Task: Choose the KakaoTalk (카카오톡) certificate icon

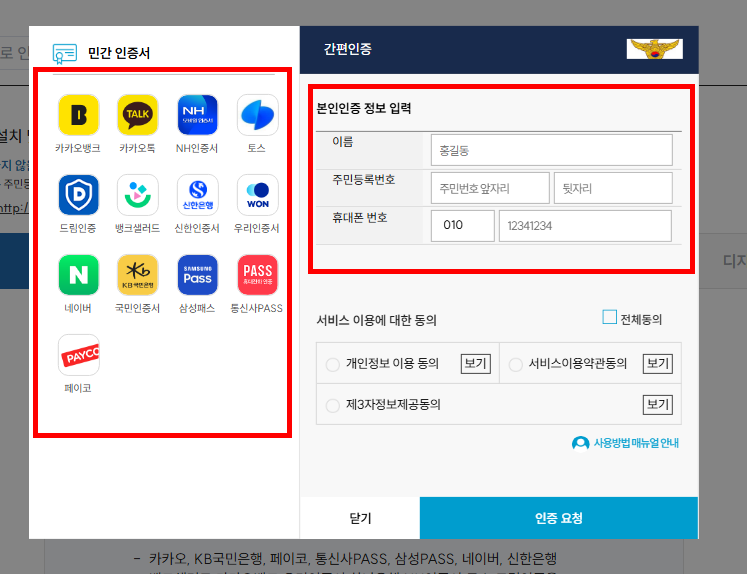Action: coord(138,115)
